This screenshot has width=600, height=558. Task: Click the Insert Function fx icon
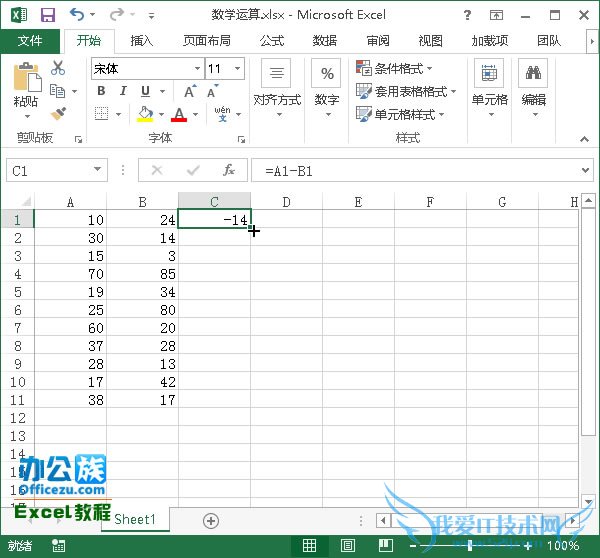point(229,171)
